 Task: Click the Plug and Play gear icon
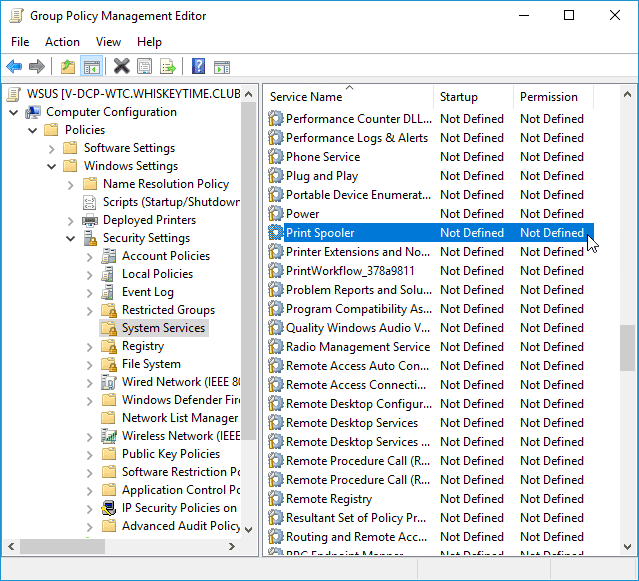click(x=275, y=176)
